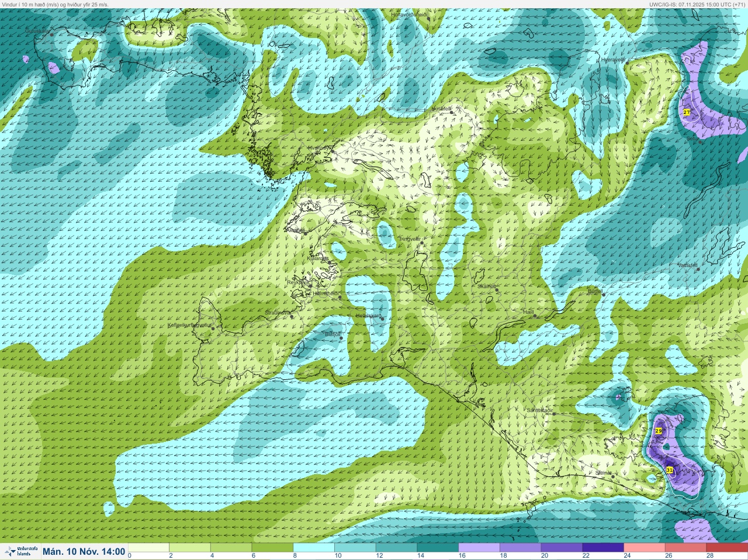The height and width of the screenshot is (560, 748).
Task: Select the 26–28 m/s legend swatch
Action: [686, 548]
